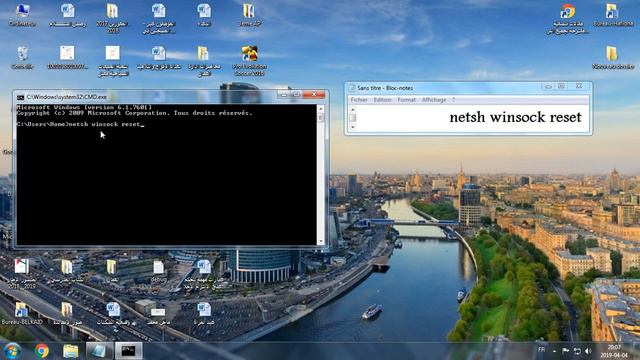Open the ? help menu in Notepad
640x360 pixels.
coord(453,100)
